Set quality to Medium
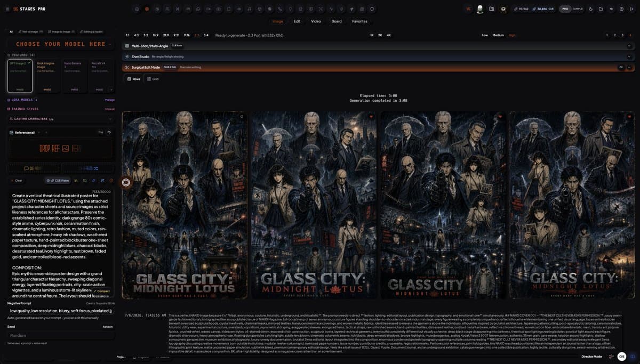This screenshot has height=364, width=640. pos(498,35)
